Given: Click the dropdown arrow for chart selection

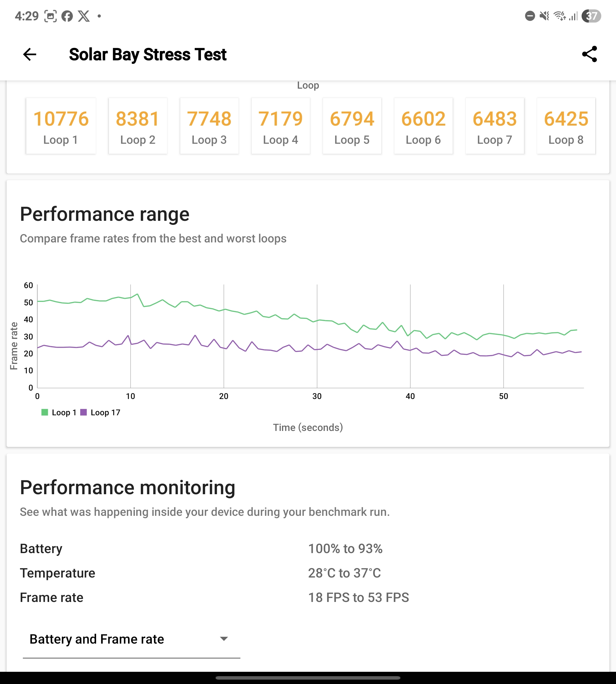Looking at the screenshot, I should (x=224, y=639).
